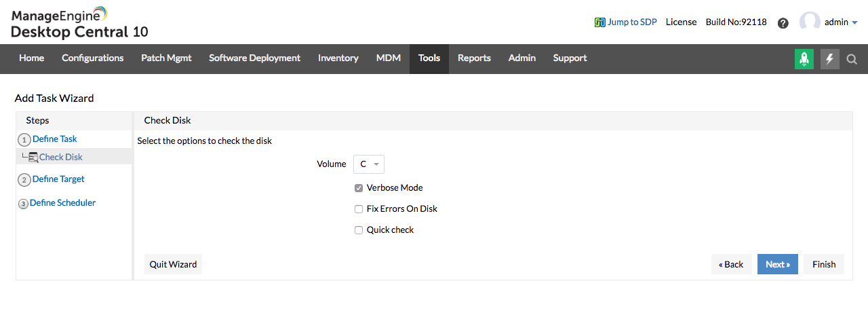
Task: Select the Check Disk step icon
Action: (x=33, y=158)
